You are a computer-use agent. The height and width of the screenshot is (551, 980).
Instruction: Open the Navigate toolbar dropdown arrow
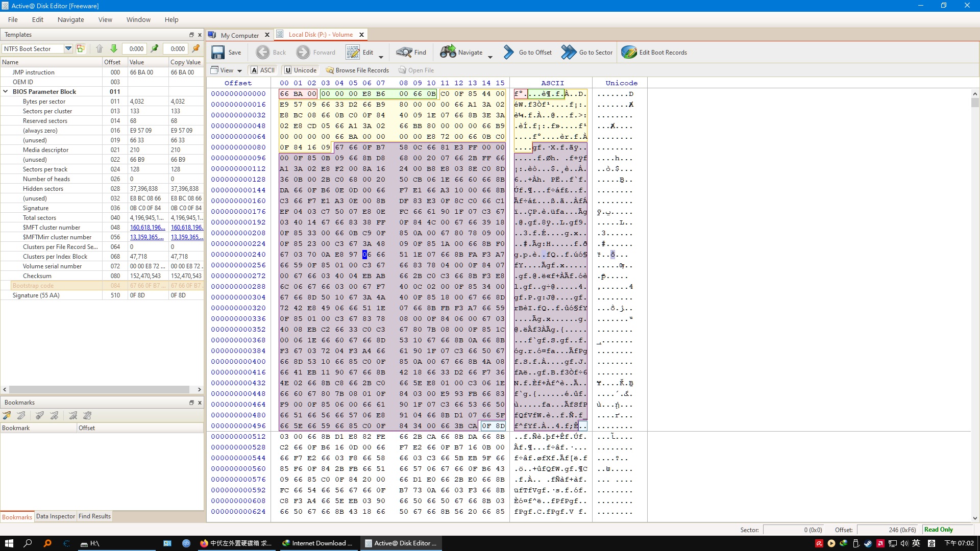(x=490, y=57)
